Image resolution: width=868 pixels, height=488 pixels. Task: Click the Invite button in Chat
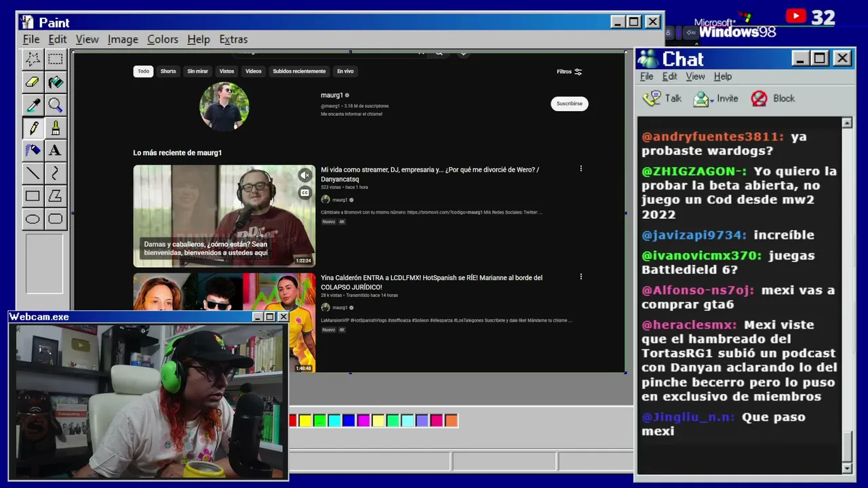715,99
